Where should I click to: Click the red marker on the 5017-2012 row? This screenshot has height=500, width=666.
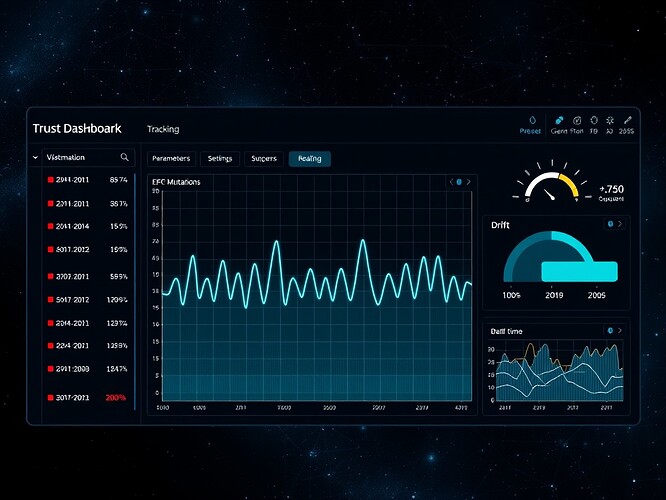click(51, 299)
